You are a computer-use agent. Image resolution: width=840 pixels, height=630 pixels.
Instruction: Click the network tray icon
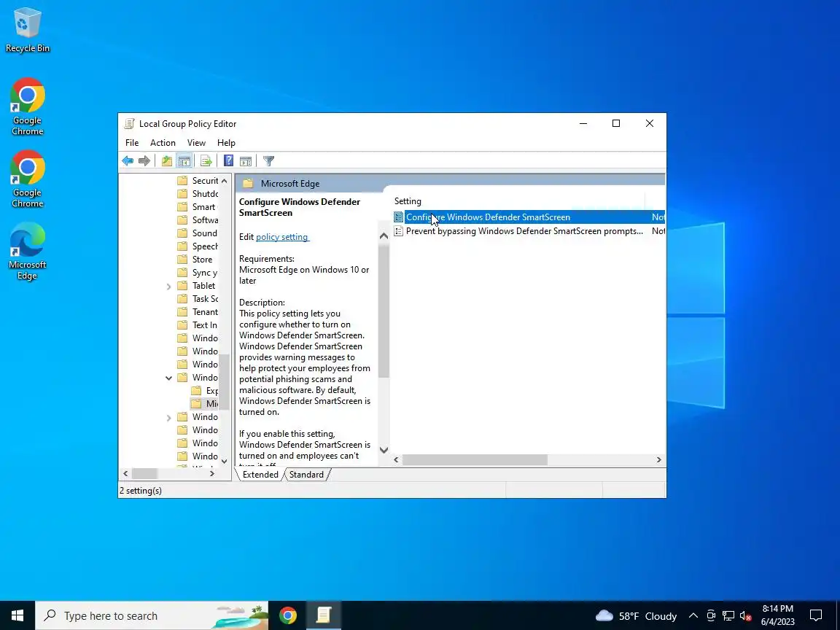point(728,616)
